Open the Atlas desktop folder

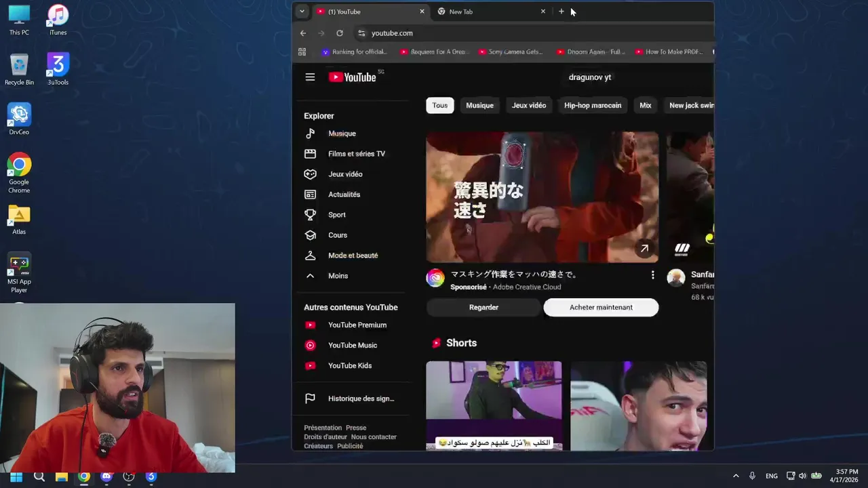click(19, 220)
